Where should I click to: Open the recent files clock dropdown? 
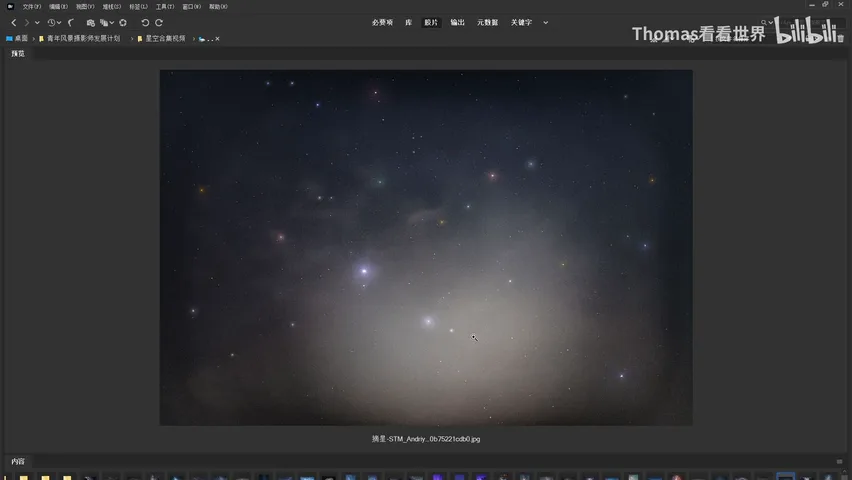pyautogui.click(x=54, y=23)
